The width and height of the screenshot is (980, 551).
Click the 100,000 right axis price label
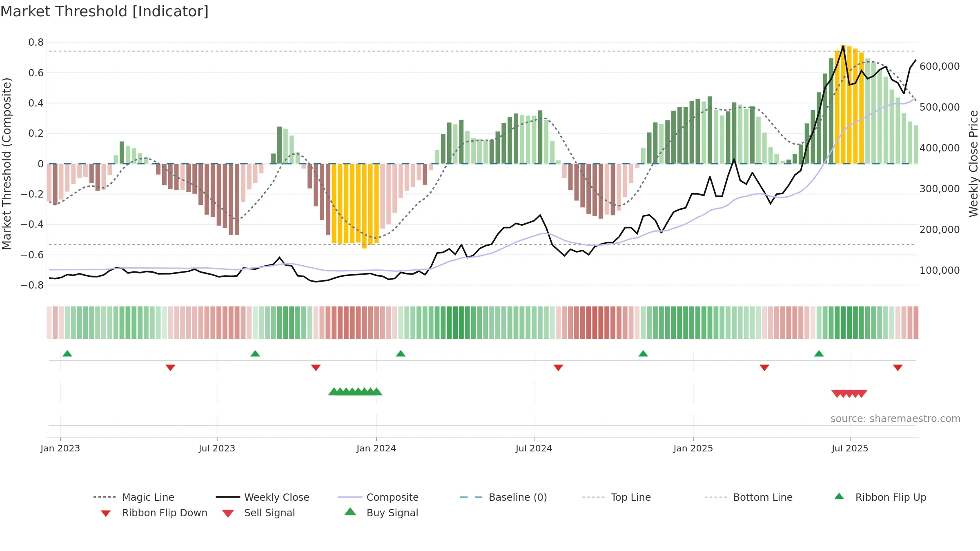point(940,270)
